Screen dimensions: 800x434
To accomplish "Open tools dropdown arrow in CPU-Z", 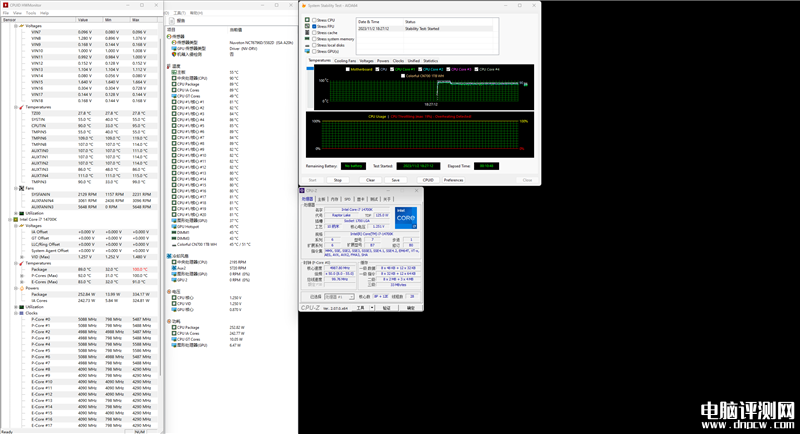I will tap(372, 308).
